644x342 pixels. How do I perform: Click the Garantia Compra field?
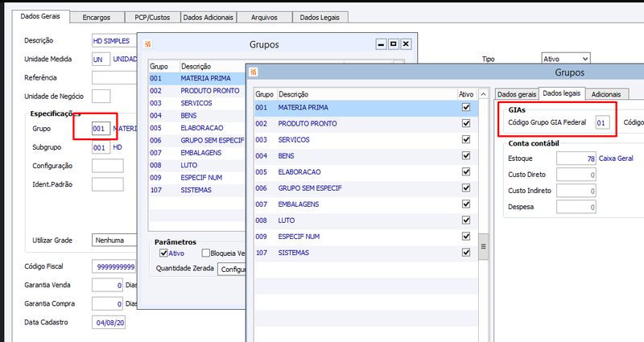108,303
